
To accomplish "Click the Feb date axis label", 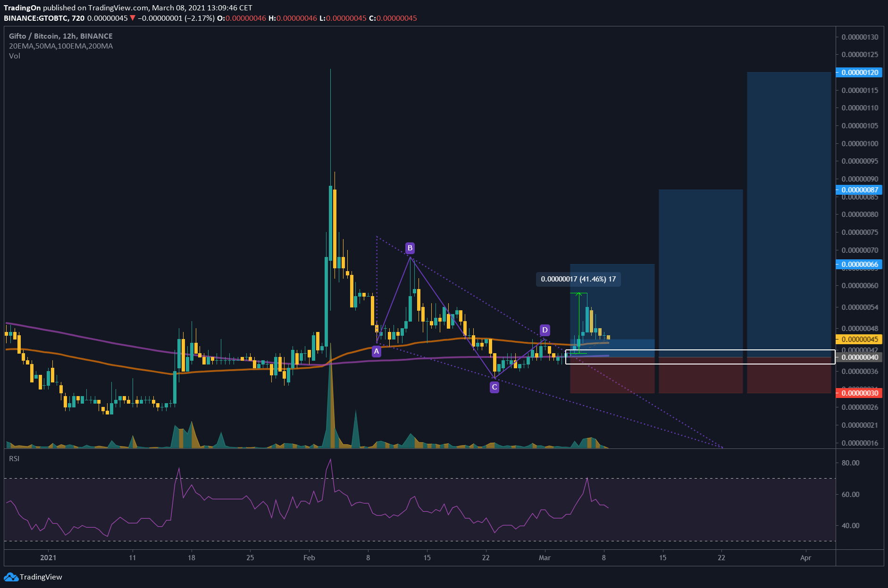I will click(309, 557).
